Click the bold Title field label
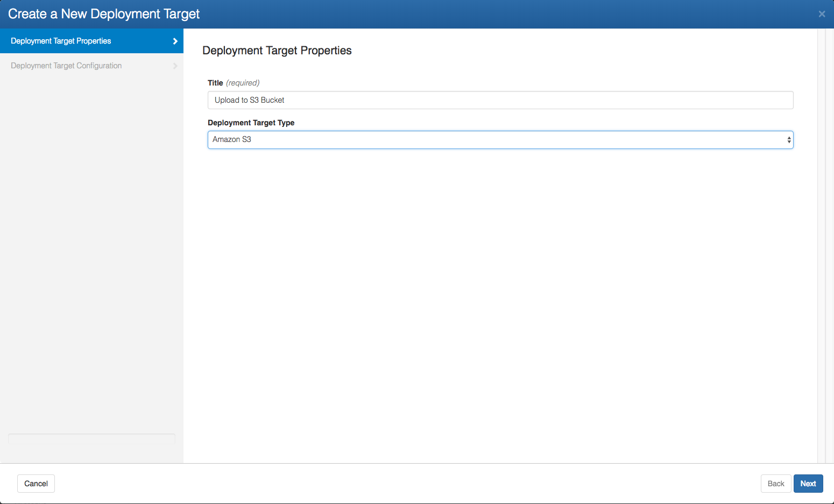The height and width of the screenshot is (504, 834). coord(215,83)
